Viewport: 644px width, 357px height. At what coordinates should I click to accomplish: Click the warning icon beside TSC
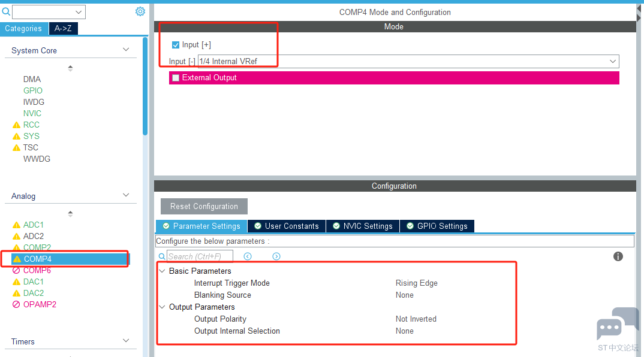[x=16, y=148]
